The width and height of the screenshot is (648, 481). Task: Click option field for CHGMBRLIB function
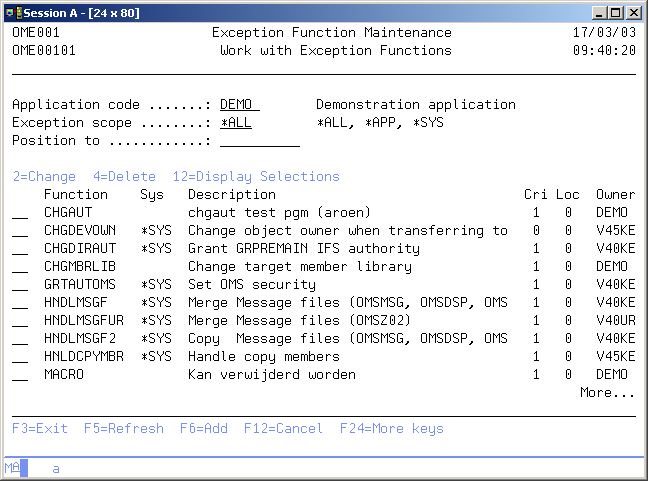[20, 267]
